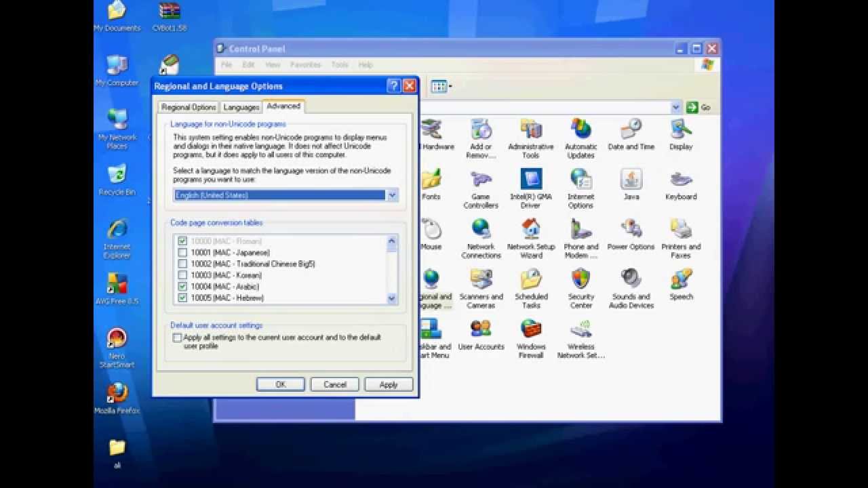Open Network Connections icon
This screenshot has width=868, height=488.
coord(481,239)
